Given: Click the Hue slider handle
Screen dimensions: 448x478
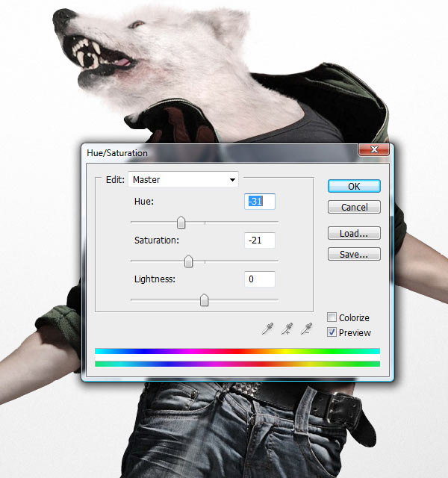Looking at the screenshot, I should 181,223.
